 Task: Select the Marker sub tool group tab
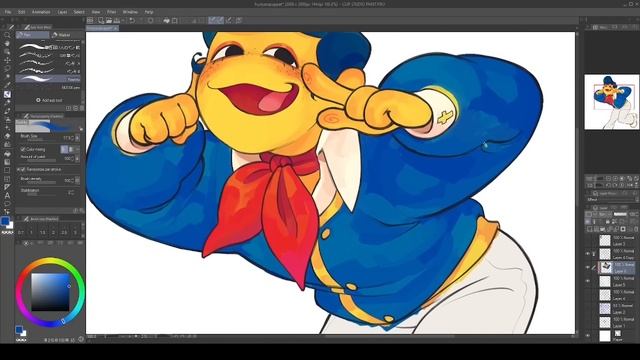[66, 35]
